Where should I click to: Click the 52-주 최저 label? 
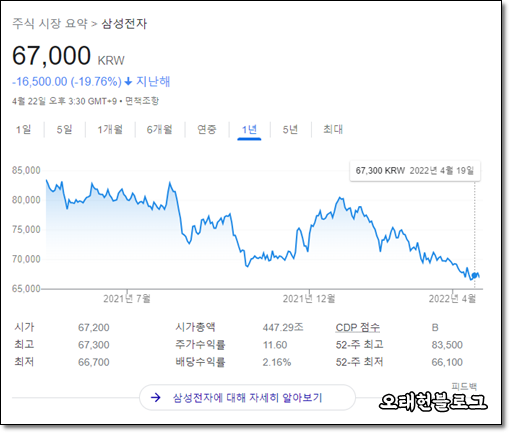(360, 362)
